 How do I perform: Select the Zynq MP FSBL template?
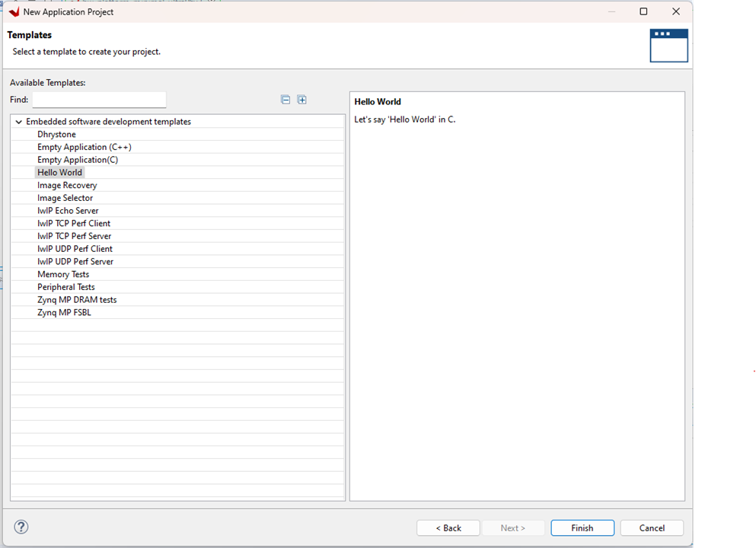[x=64, y=312]
